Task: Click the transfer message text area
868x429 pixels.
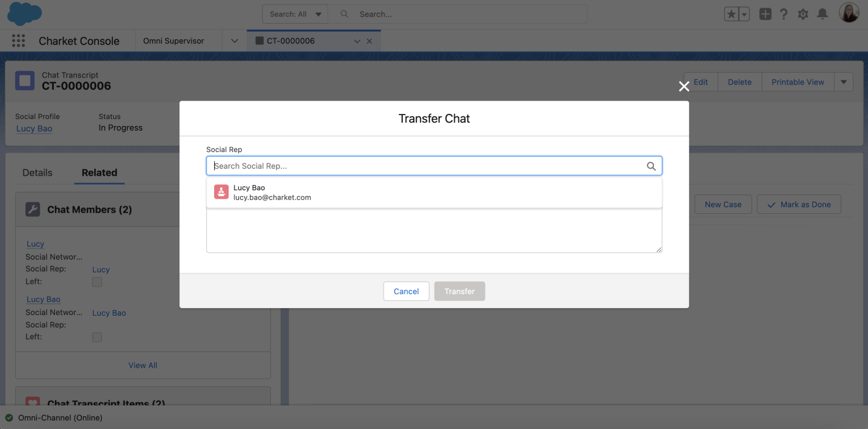Action: click(434, 230)
